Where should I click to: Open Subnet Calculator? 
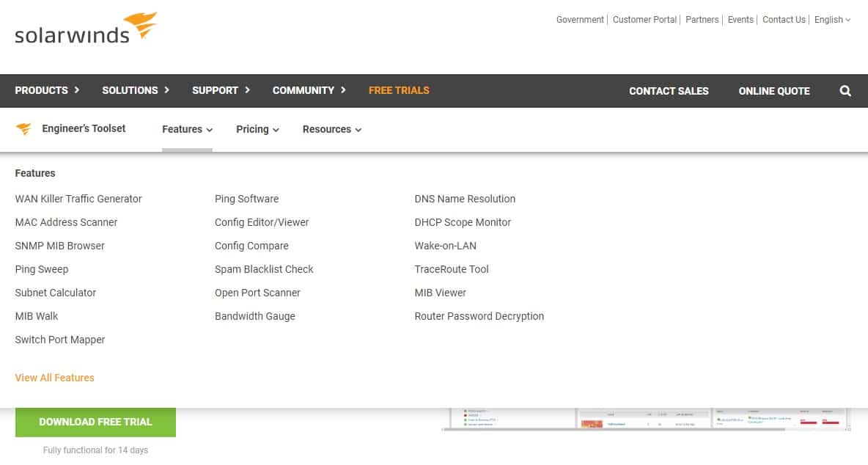(56, 293)
